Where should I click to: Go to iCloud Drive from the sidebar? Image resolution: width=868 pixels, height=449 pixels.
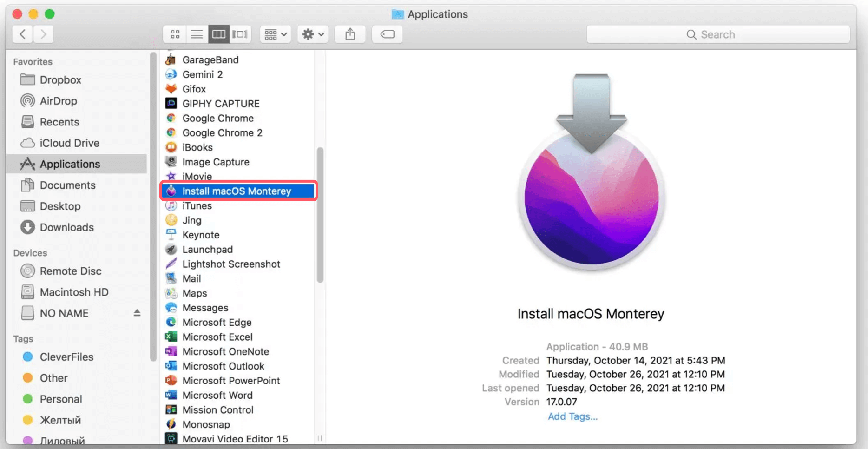[x=69, y=143]
